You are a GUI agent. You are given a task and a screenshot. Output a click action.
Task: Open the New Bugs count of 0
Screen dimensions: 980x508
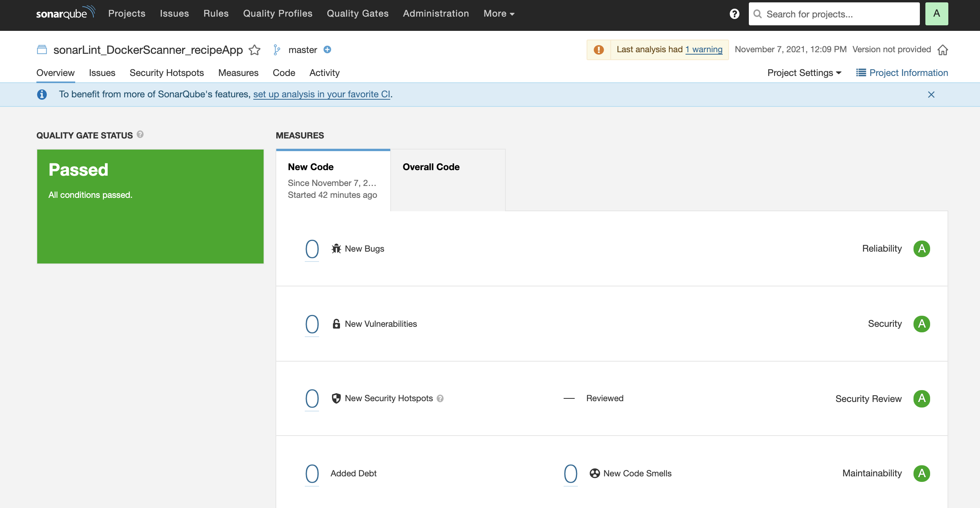click(312, 249)
